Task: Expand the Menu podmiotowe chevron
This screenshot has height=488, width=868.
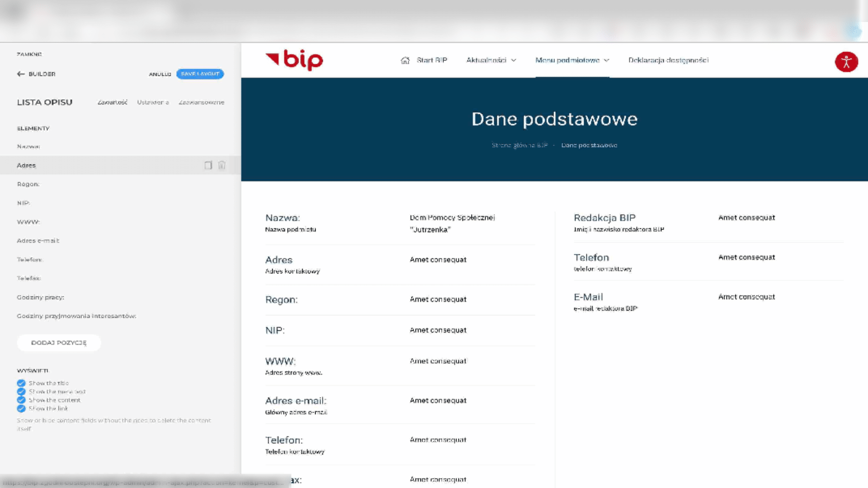Action: coord(607,61)
